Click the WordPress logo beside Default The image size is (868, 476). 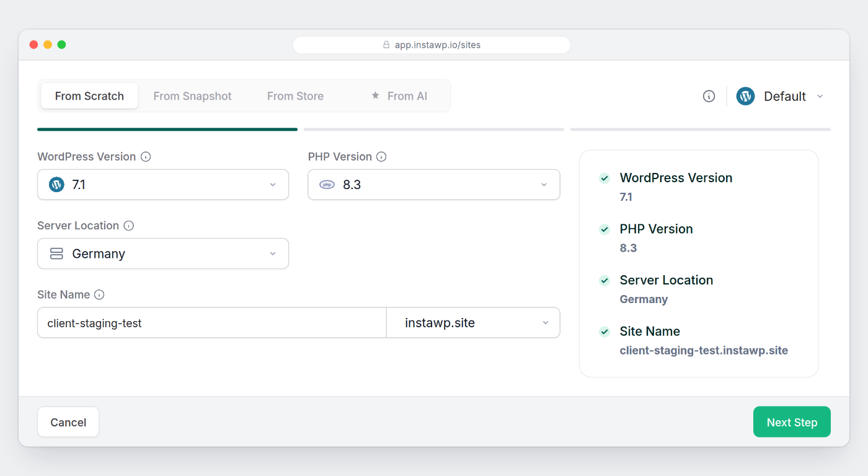click(x=745, y=96)
